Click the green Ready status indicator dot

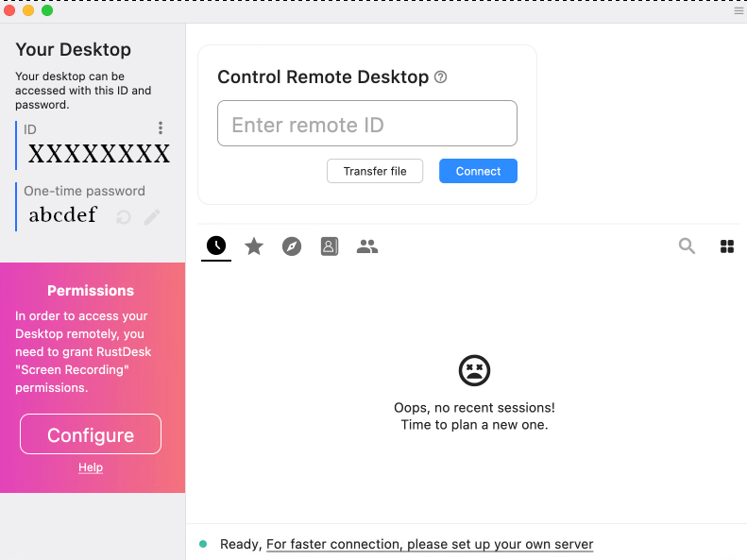(x=203, y=544)
